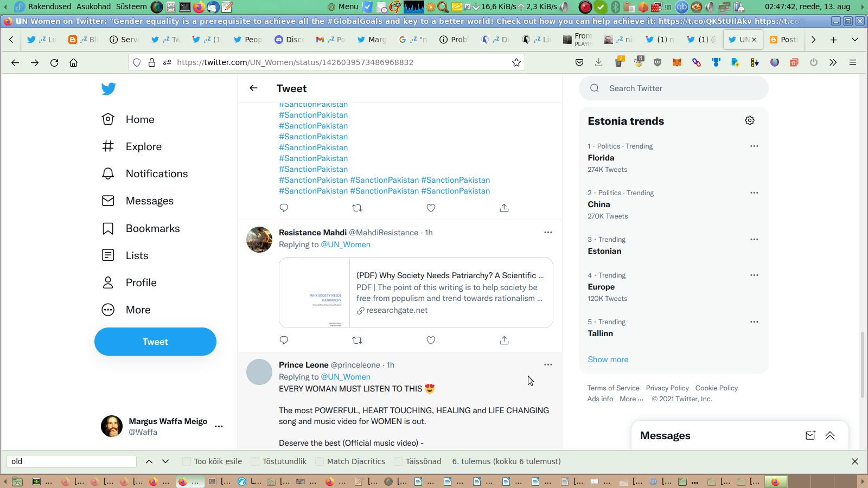The image size is (868, 488).
Task: Open Lists page
Action: click(x=125, y=255)
